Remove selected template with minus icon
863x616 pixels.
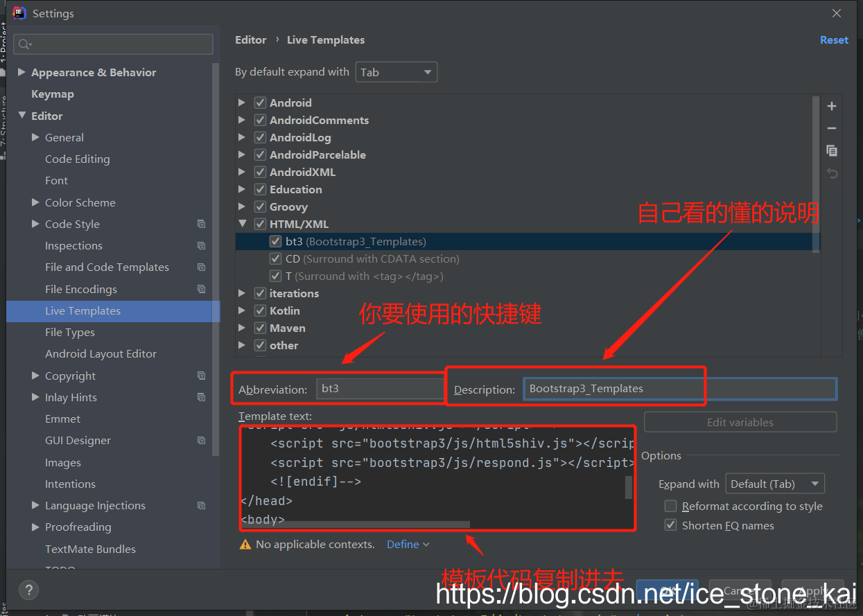pyautogui.click(x=832, y=128)
